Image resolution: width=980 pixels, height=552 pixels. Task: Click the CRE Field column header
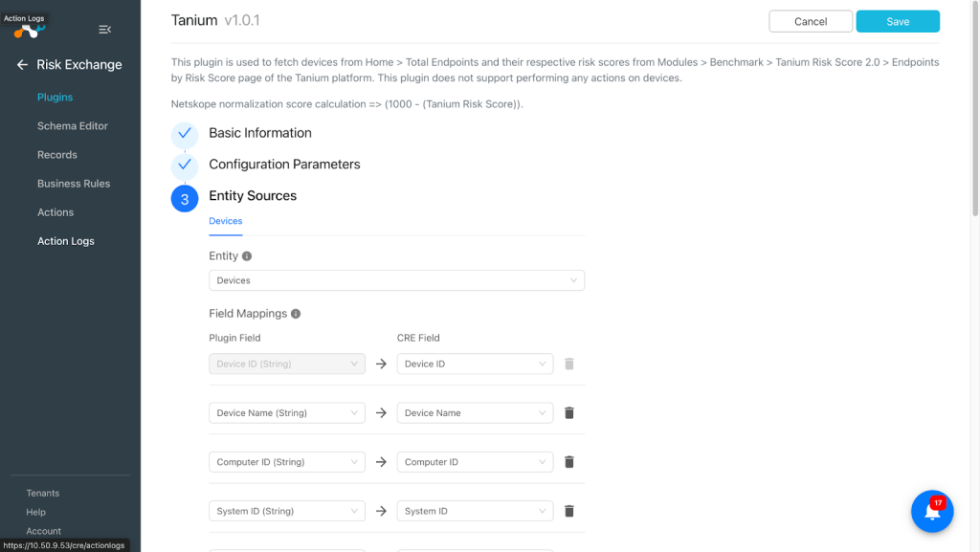[x=418, y=338]
